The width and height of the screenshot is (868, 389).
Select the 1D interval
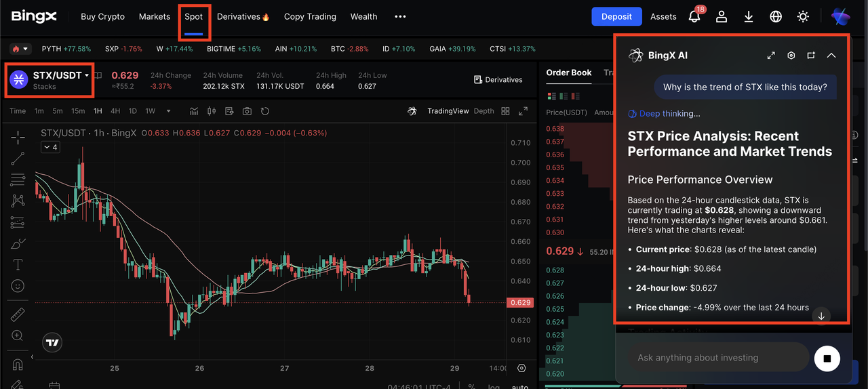[133, 111]
